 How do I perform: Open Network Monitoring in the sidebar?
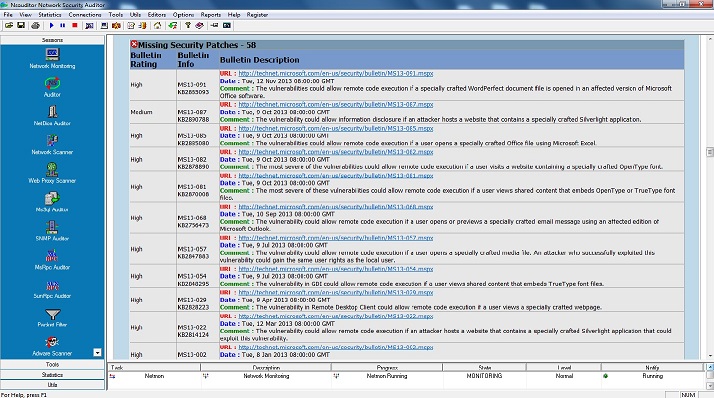click(52, 59)
